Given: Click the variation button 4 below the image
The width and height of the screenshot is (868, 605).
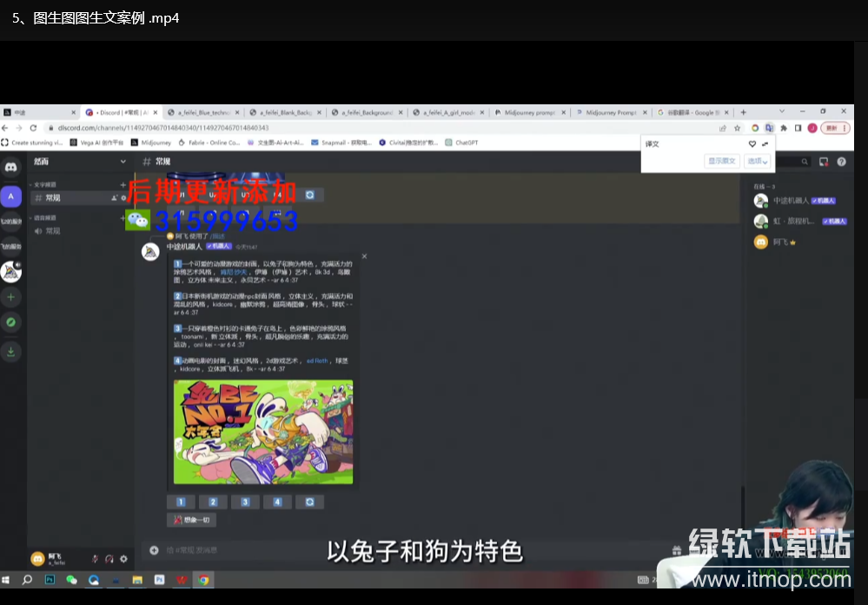Looking at the screenshot, I should pyautogui.click(x=277, y=502).
